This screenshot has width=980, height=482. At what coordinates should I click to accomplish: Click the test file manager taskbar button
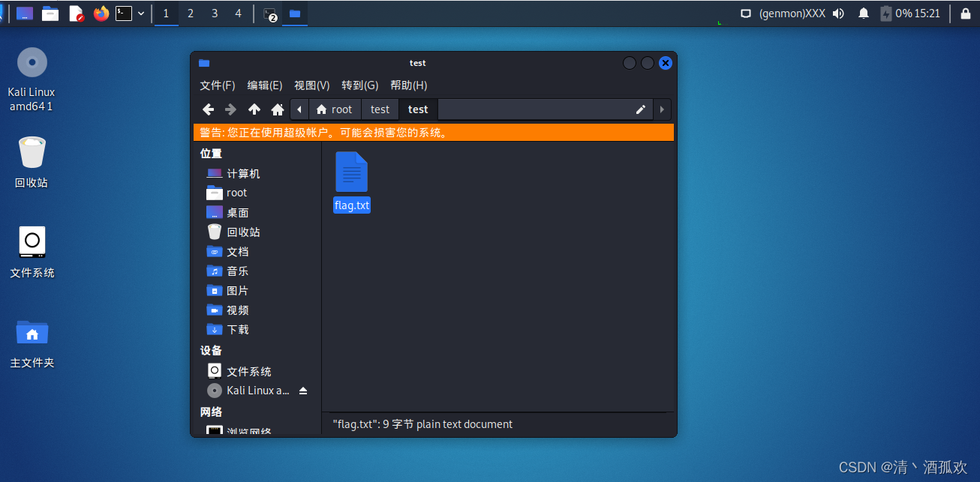(295, 13)
